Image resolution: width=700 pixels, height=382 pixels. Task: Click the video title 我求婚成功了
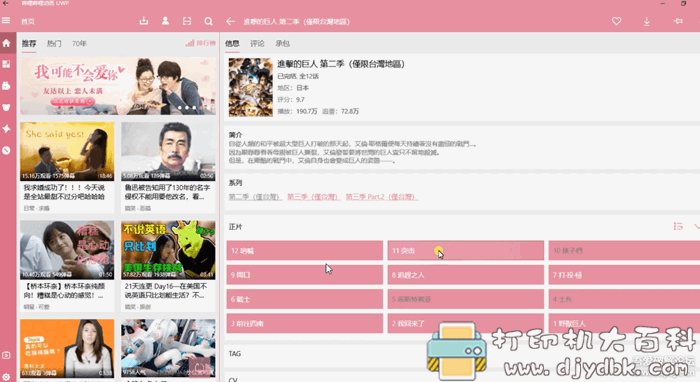pyautogui.click(x=64, y=192)
